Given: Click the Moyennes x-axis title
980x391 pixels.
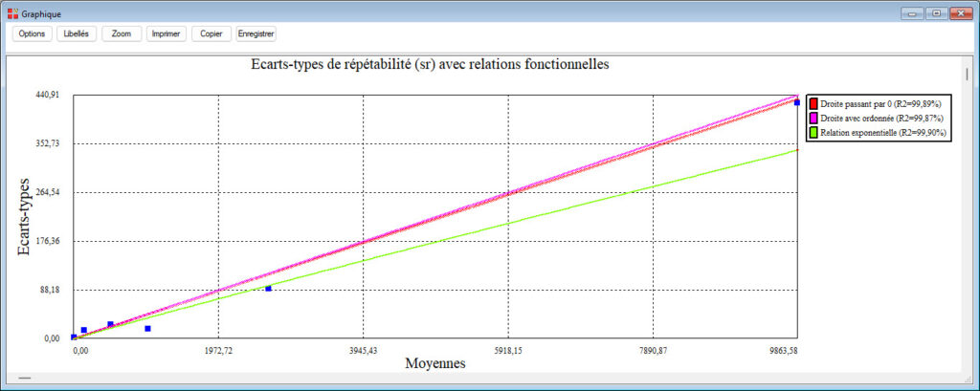Looking at the screenshot, I should [x=435, y=364].
